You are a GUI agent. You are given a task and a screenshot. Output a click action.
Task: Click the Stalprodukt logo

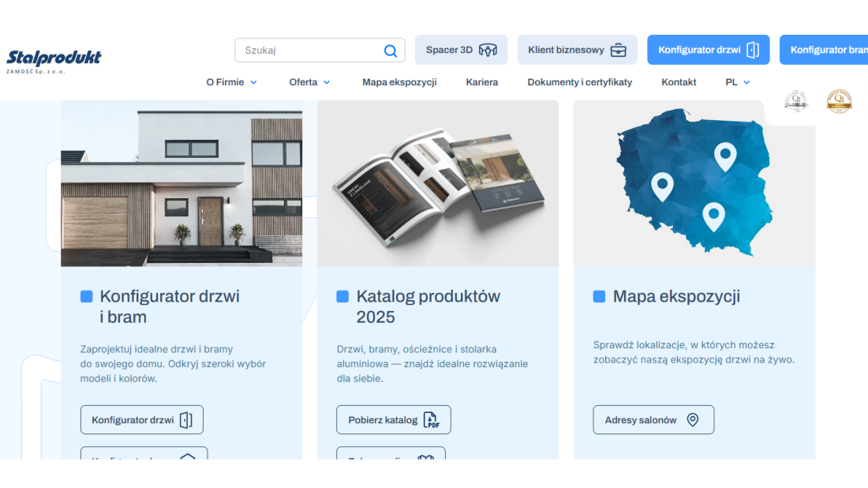tap(54, 61)
